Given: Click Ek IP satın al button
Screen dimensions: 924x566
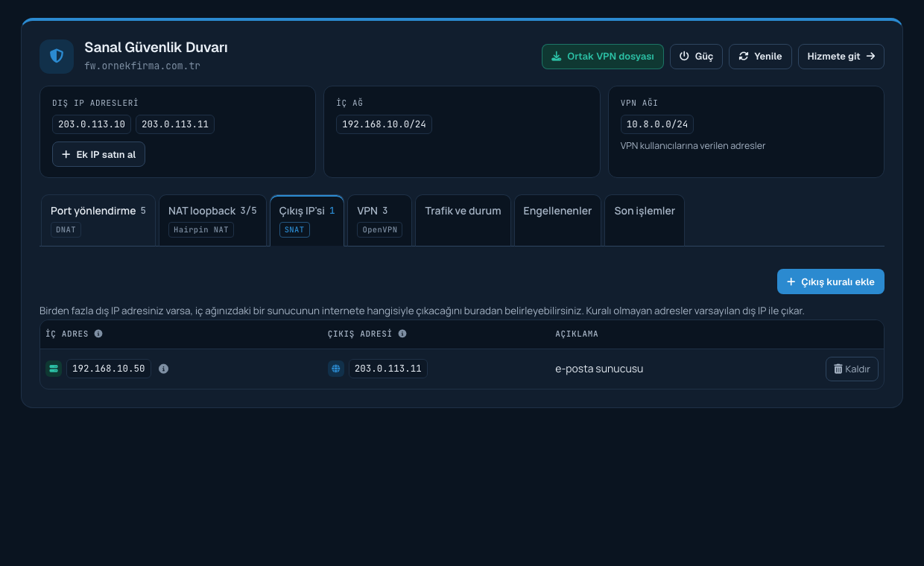Looking at the screenshot, I should click(98, 154).
